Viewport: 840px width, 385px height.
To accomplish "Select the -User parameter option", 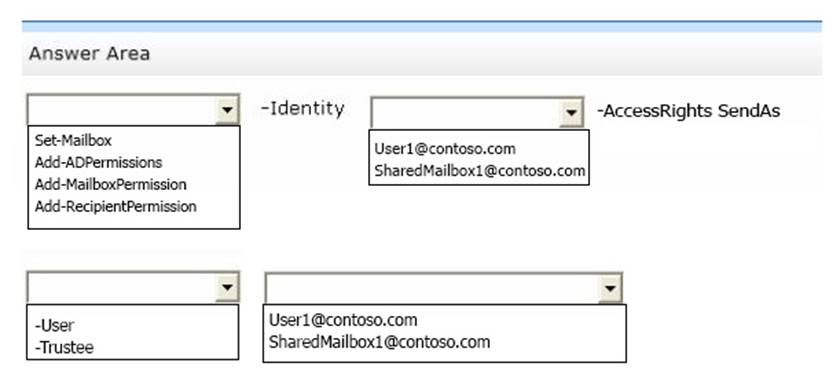I will pyautogui.click(x=55, y=326).
